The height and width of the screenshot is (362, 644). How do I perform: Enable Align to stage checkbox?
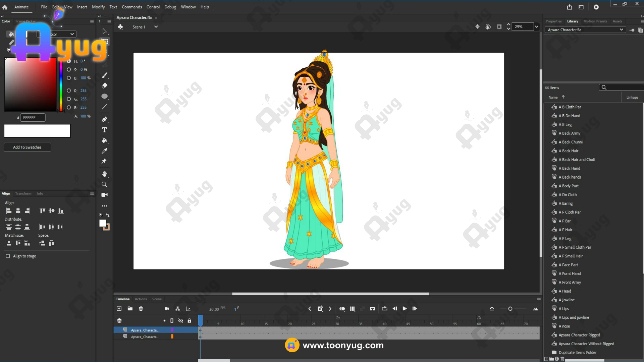point(8,256)
